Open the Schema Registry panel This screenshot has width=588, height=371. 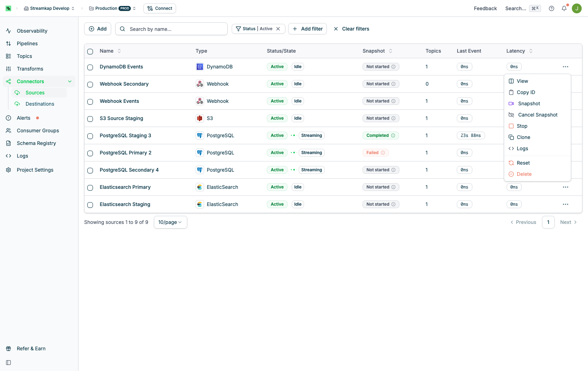coord(36,143)
